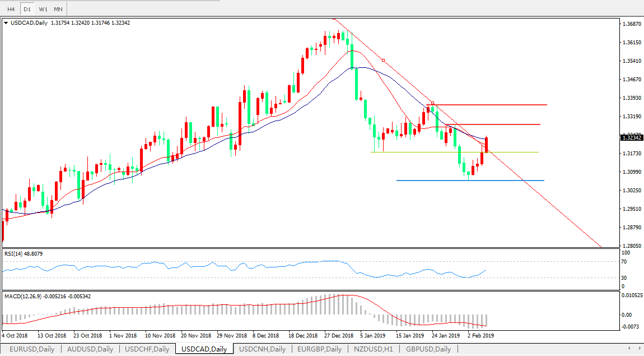The height and width of the screenshot is (356, 644).
Task: Select the active USDCAD,Daily tab
Action: tap(204, 349)
